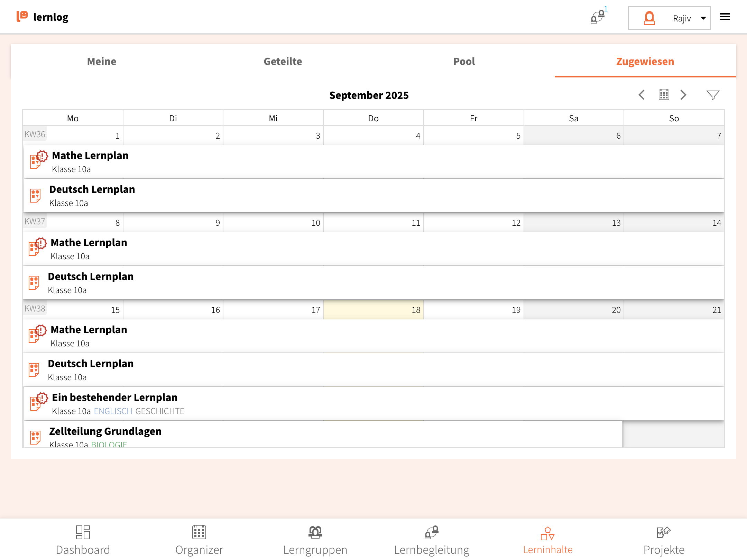
Task: Open the Projekte section
Action: click(664, 540)
